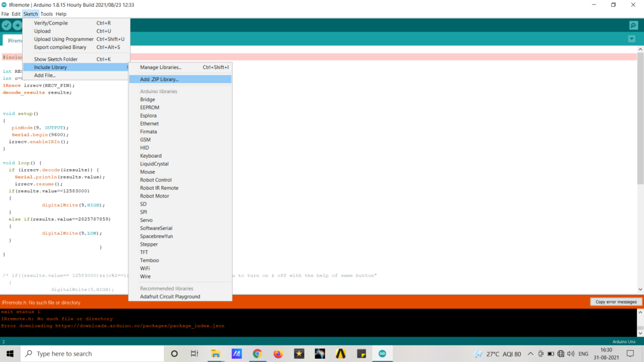Include the SpacebrewYun library

(180, 236)
